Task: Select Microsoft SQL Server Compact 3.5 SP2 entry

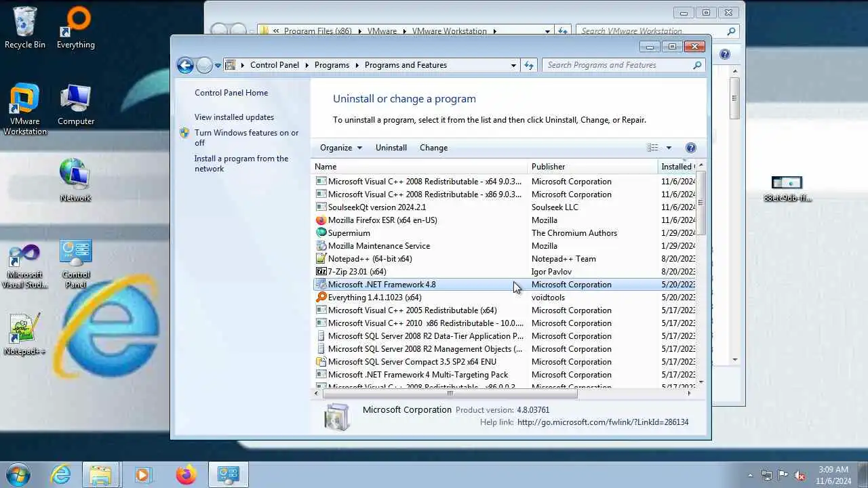Action: pyautogui.click(x=505, y=362)
